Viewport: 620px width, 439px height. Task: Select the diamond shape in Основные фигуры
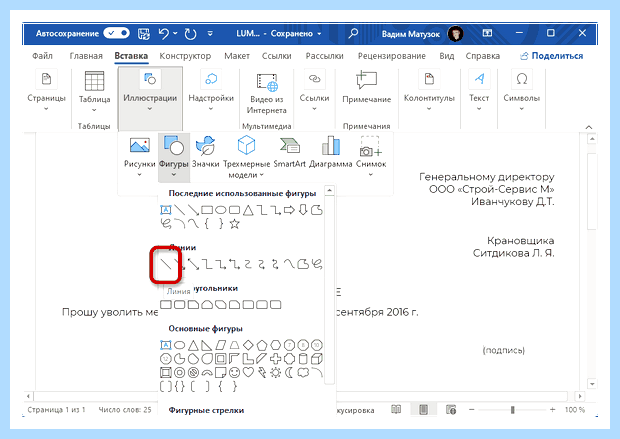pyautogui.click(x=248, y=345)
